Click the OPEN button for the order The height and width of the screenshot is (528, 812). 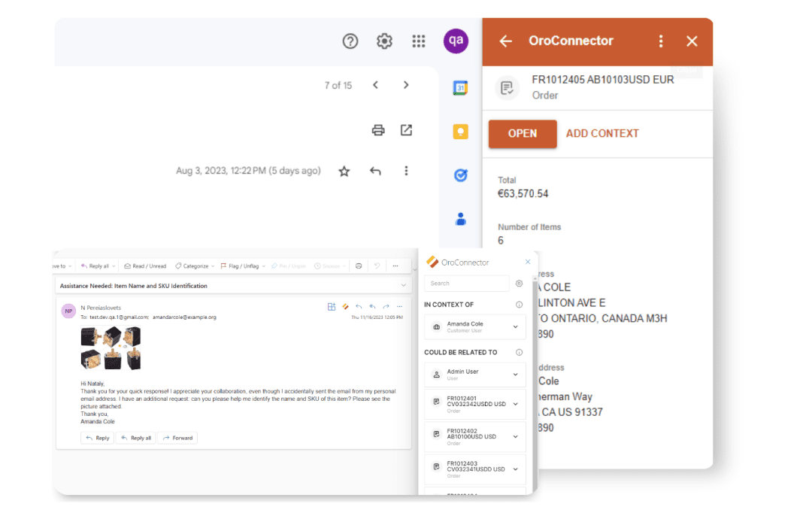pyautogui.click(x=523, y=133)
